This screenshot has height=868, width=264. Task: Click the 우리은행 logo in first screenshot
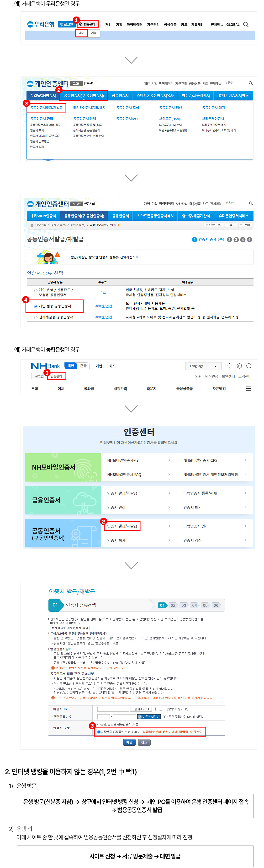pos(41,24)
